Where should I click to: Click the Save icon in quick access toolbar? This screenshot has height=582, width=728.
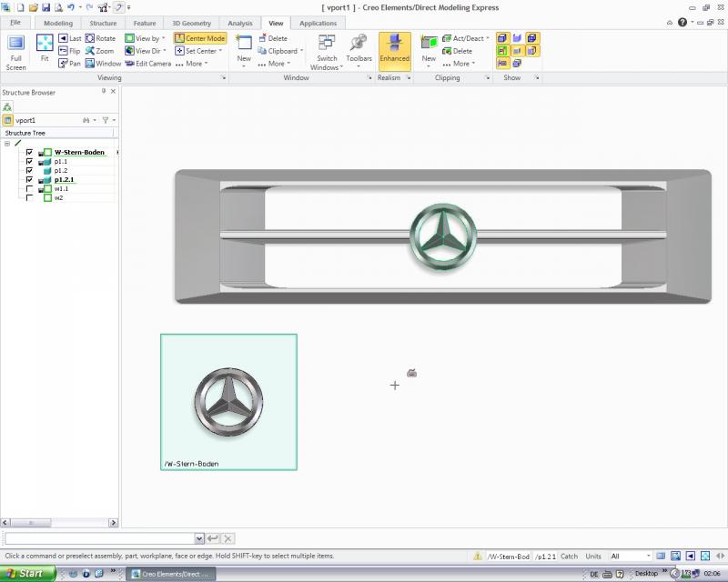point(46,7)
